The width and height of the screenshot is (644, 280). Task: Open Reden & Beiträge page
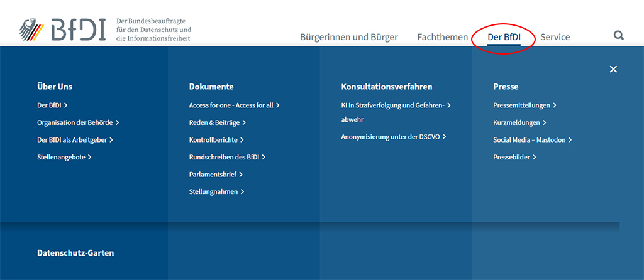[217, 122]
